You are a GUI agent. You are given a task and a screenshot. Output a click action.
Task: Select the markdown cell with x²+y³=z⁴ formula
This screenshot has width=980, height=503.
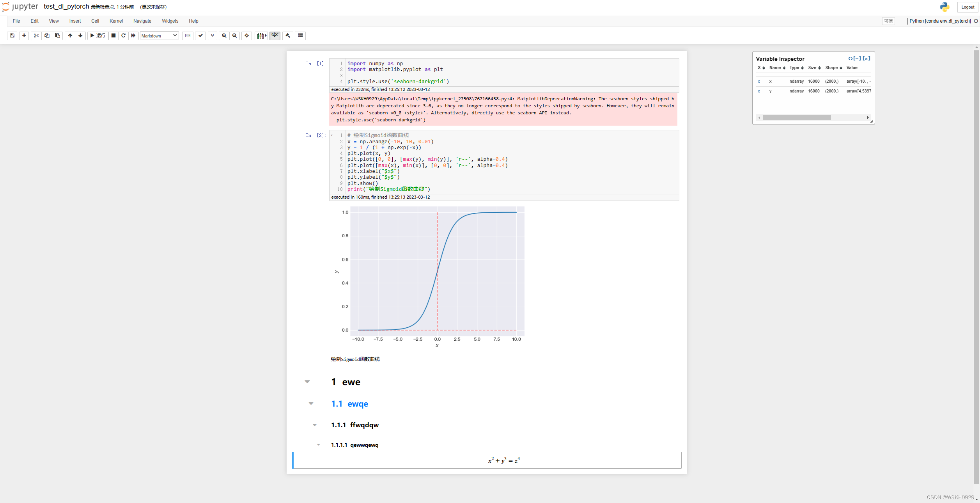(x=487, y=460)
